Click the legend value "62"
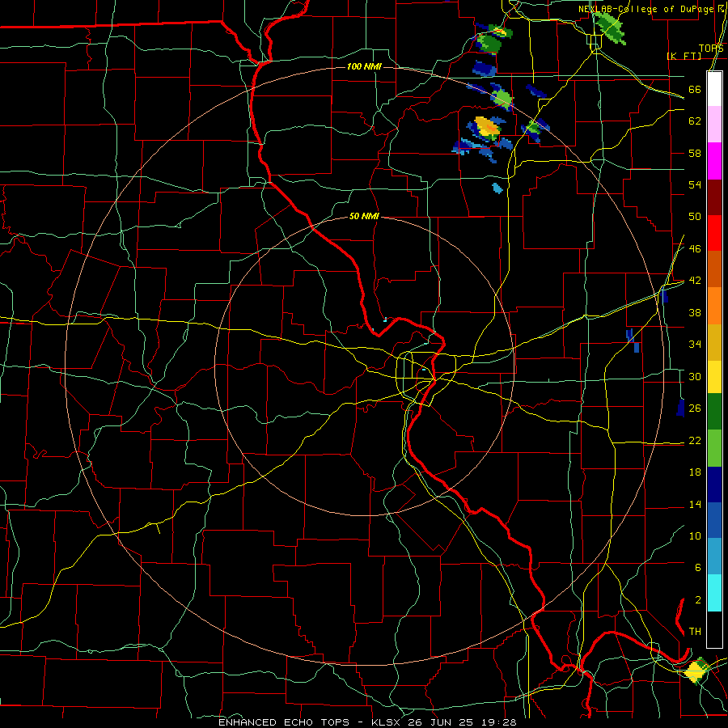This screenshot has width=728, height=728. (x=695, y=121)
